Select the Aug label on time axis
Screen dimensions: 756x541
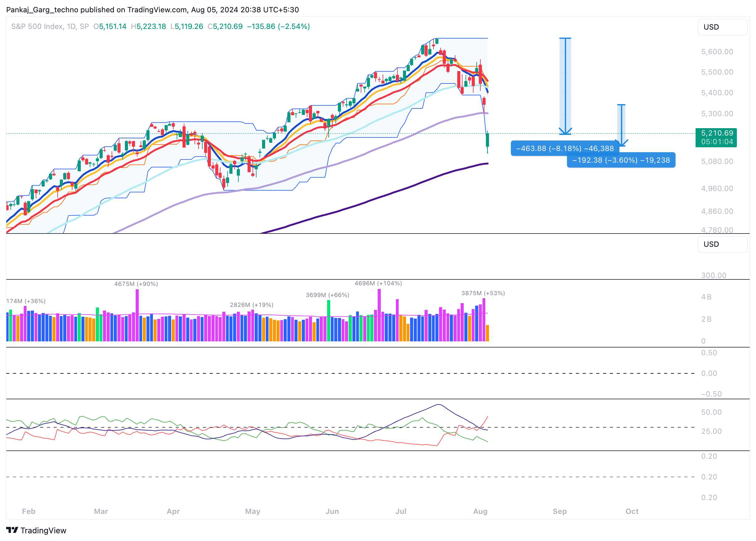coord(480,511)
